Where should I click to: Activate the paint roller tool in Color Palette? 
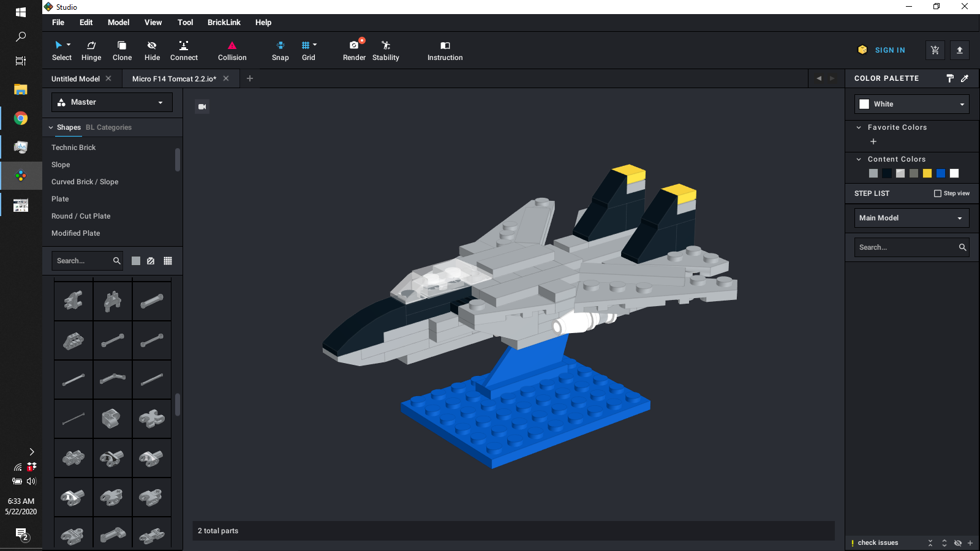(950, 78)
